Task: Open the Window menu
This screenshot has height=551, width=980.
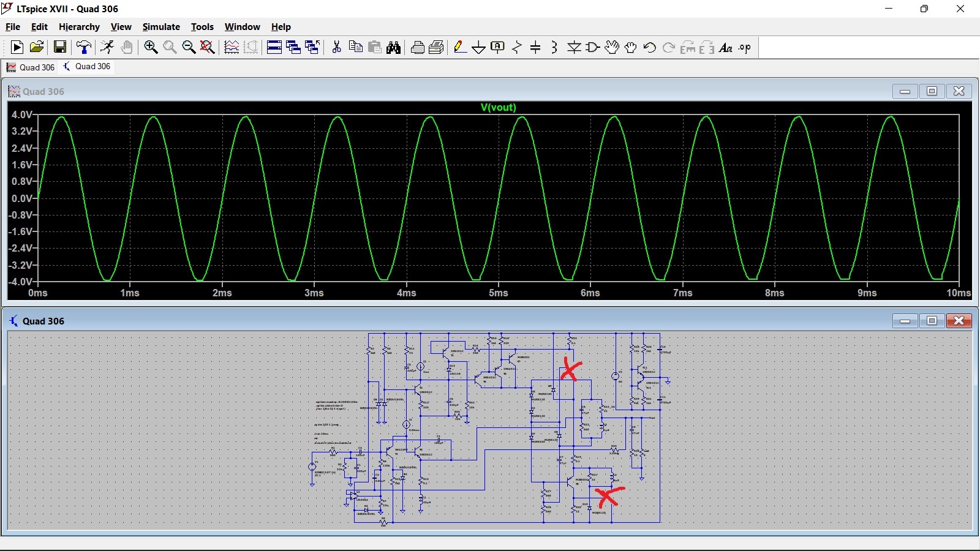Action: pyautogui.click(x=242, y=27)
